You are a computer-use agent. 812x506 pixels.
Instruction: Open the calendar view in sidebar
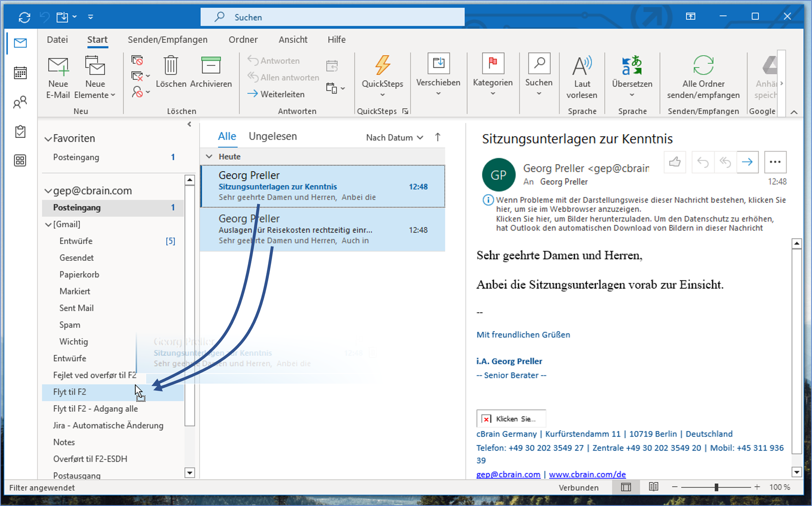20,73
